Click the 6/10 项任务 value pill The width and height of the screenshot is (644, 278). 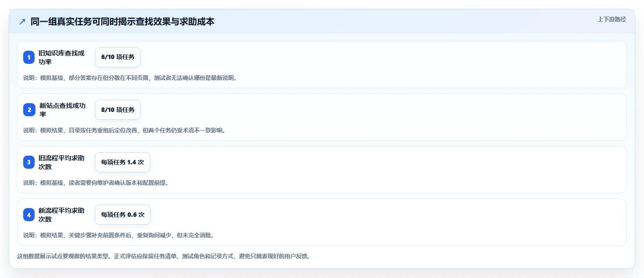(x=118, y=57)
